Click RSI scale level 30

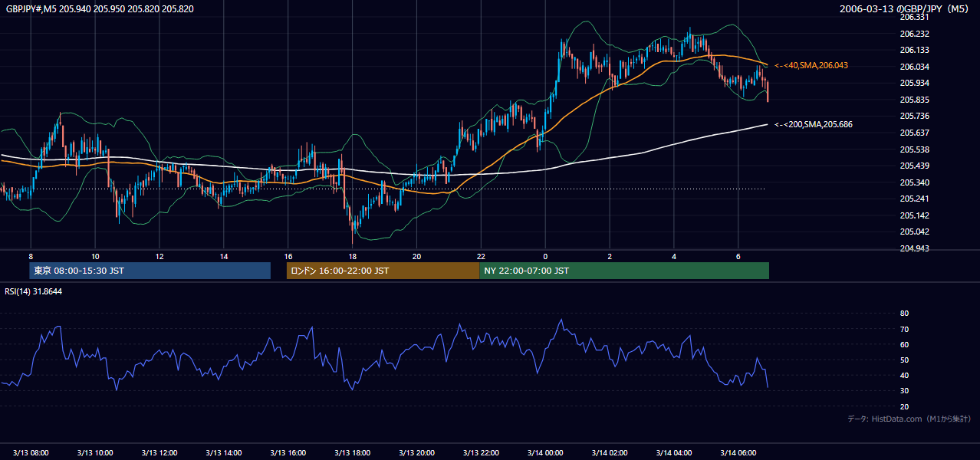[x=904, y=390]
